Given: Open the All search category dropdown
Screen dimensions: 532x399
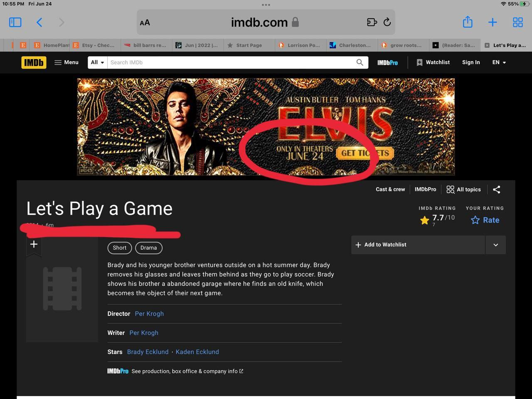Looking at the screenshot, I should [98, 62].
